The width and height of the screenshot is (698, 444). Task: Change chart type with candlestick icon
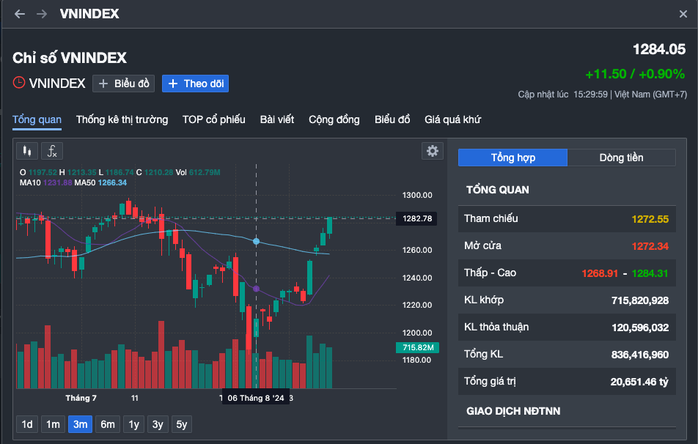pos(27,151)
